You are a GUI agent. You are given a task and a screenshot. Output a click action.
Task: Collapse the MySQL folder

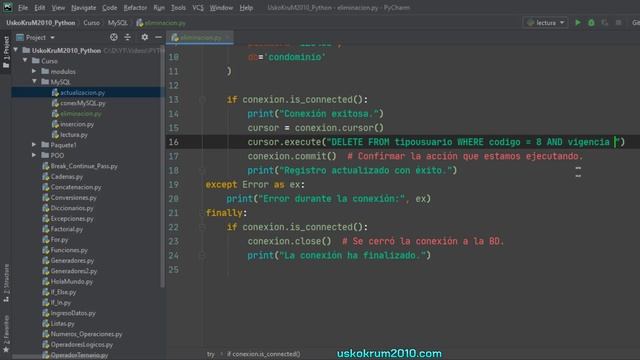[x=34, y=82]
